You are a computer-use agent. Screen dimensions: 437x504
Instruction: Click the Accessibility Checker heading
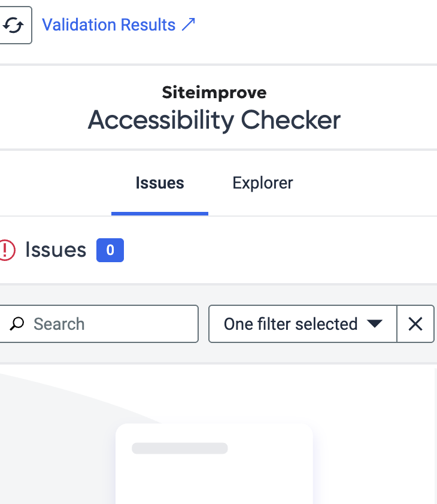tap(214, 120)
